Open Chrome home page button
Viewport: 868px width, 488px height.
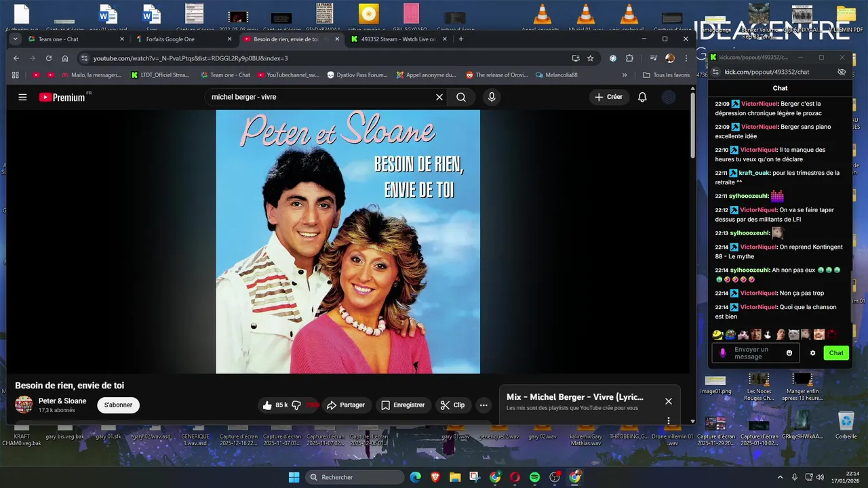[x=65, y=58]
